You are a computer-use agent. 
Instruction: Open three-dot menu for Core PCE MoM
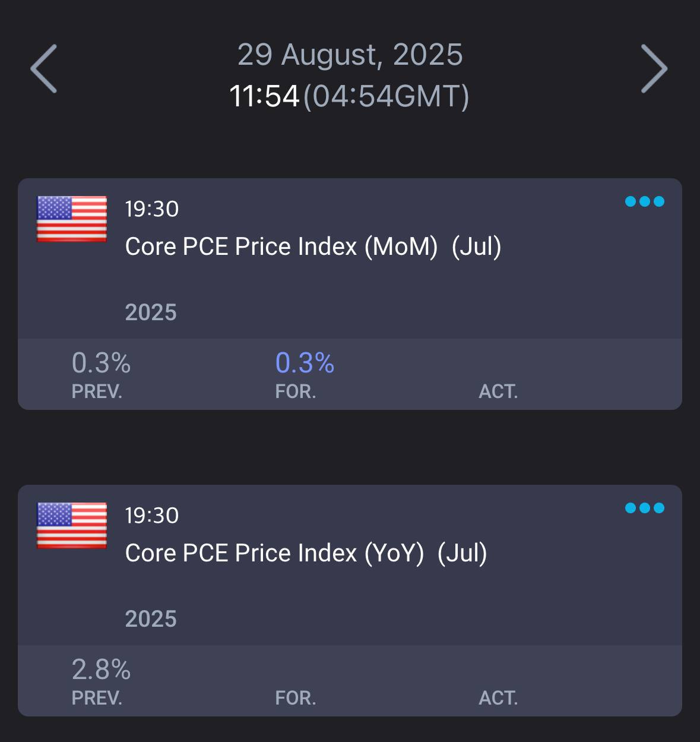[645, 201]
